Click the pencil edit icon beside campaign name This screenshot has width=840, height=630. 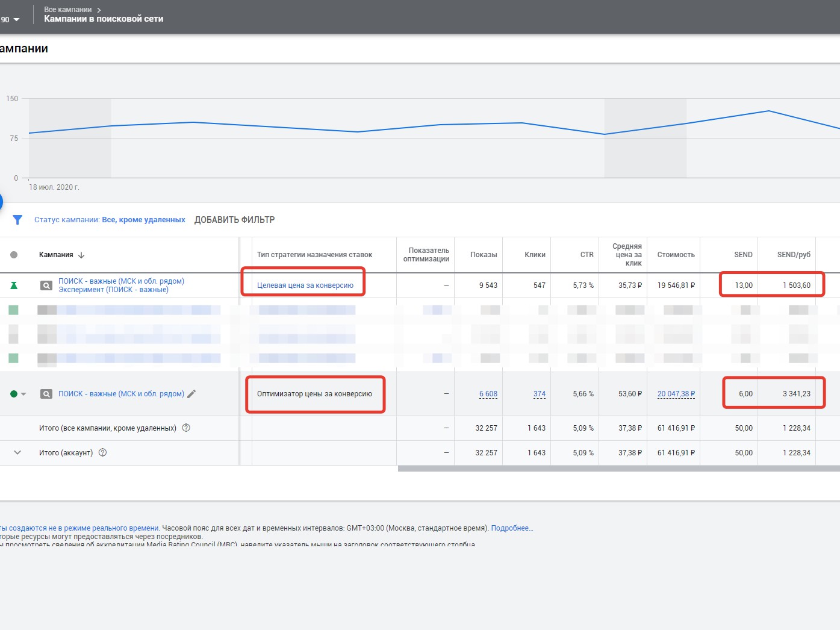click(191, 394)
